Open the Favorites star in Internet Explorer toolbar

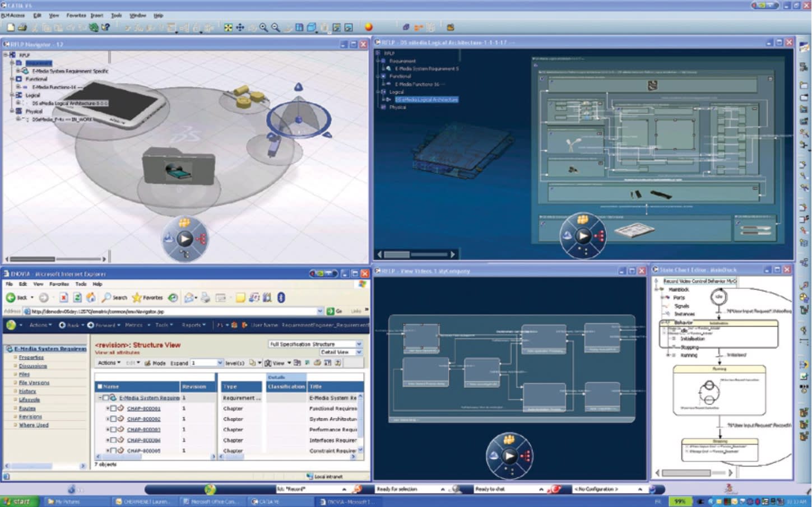click(136, 297)
